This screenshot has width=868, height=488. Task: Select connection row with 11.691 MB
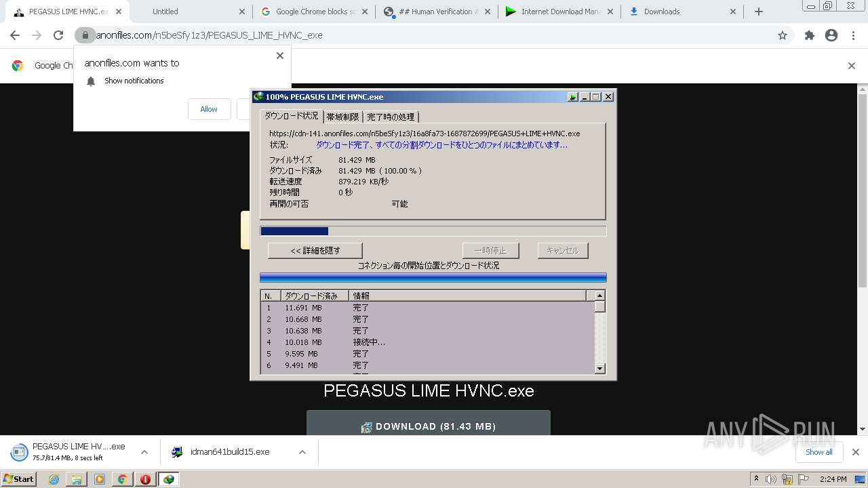click(428, 308)
